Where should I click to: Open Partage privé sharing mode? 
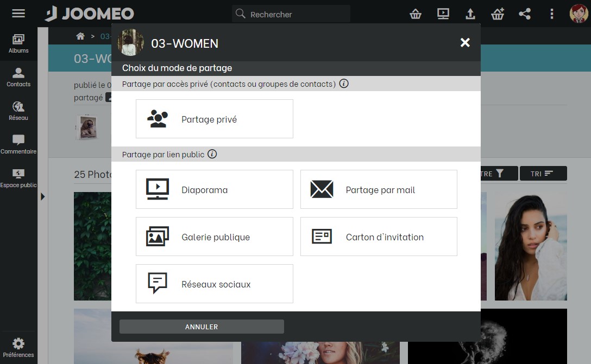click(x=214, y=118)
